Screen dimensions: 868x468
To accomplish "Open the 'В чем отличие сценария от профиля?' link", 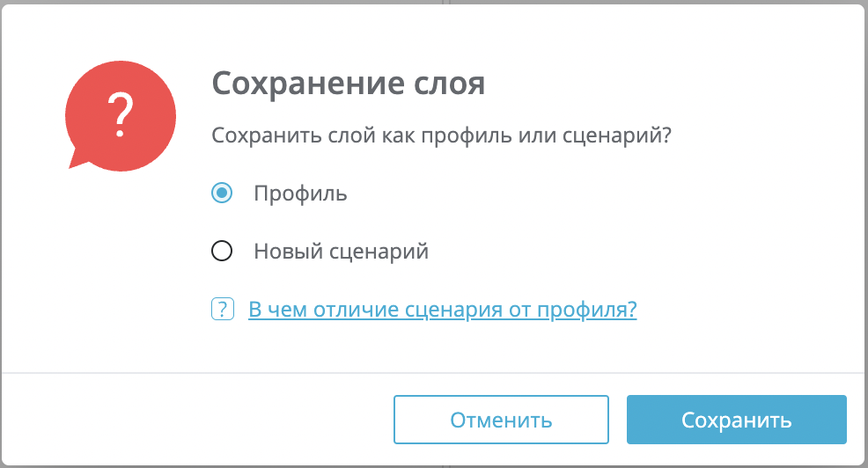I will [442, 310].
